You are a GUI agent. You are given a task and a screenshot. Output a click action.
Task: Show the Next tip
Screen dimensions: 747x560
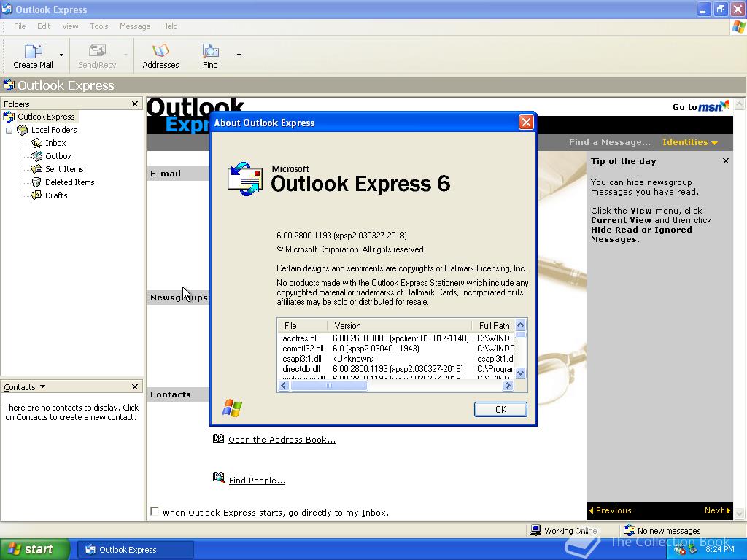coord(717,510)
